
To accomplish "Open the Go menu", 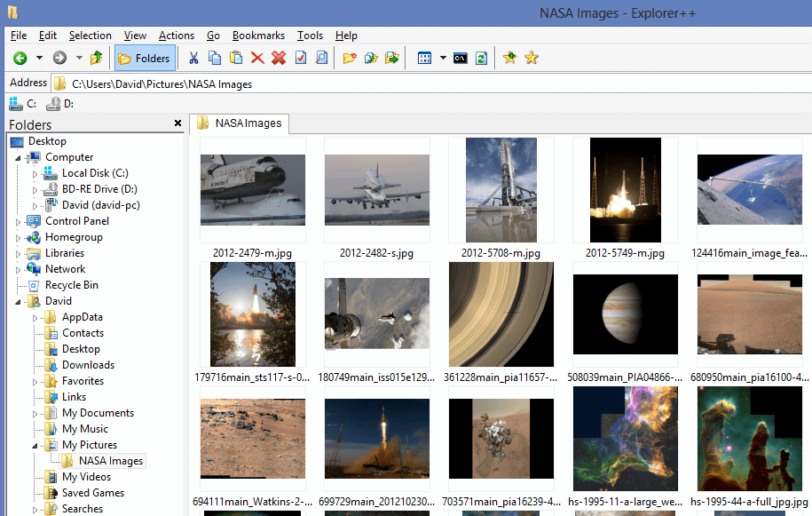I will [213, 36].
